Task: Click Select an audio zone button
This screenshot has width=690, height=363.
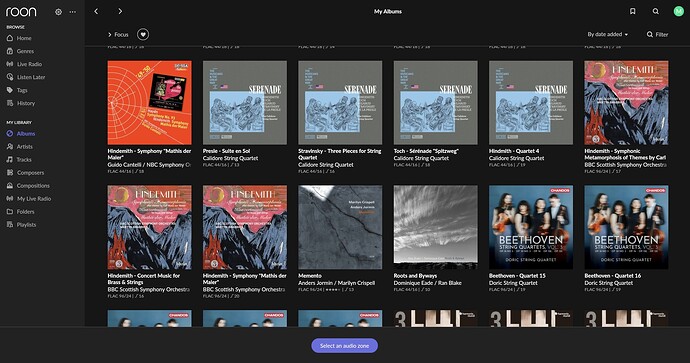Action: point(345,346)
